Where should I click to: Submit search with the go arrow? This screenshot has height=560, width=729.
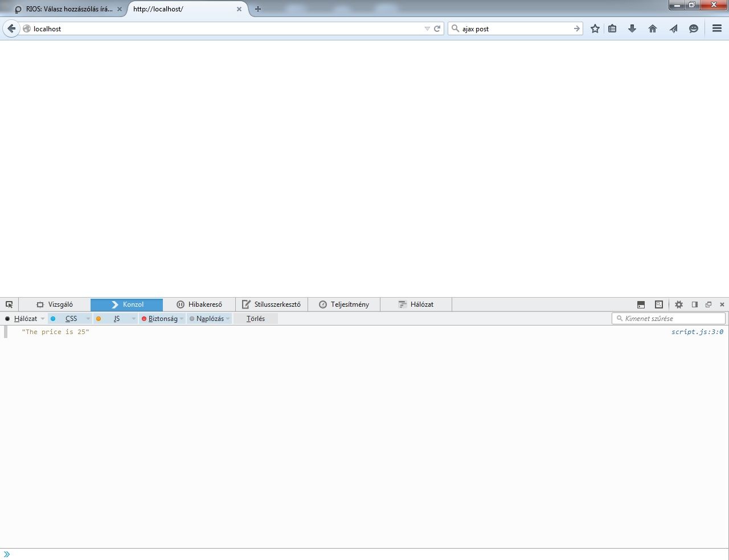(x=577, y=28)
